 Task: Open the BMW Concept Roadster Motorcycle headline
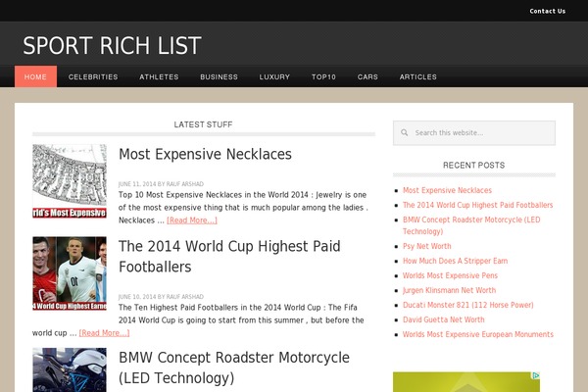(x=234, y=367)
